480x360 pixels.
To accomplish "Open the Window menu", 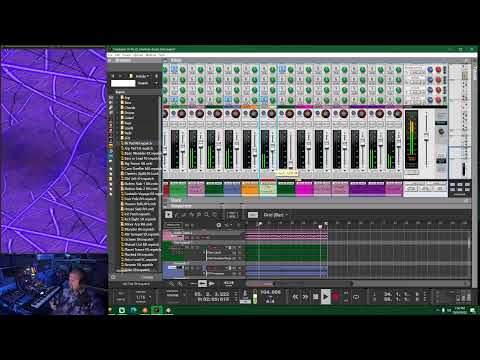I will (151, 55).
